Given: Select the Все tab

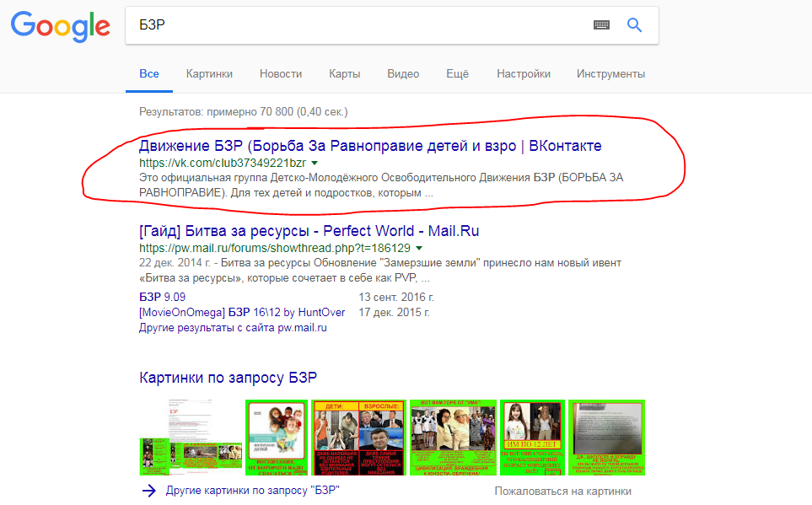Looking at the screenshot, I should click(x=149, y=74).
